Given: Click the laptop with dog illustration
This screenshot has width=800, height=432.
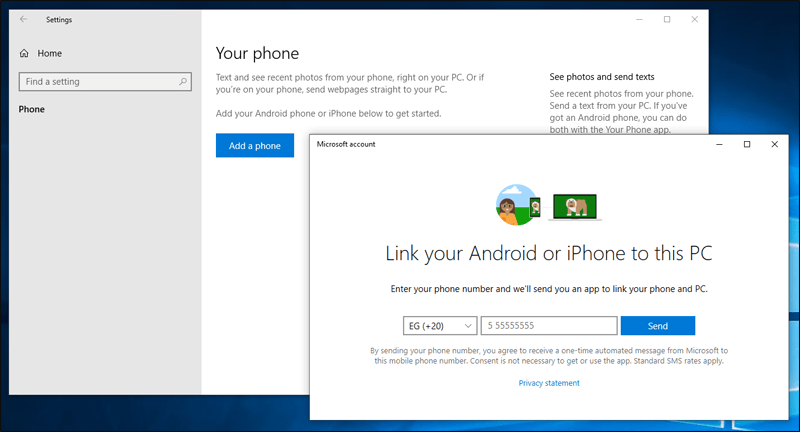Looking at the screenshot, I should (x=574, y=206).
